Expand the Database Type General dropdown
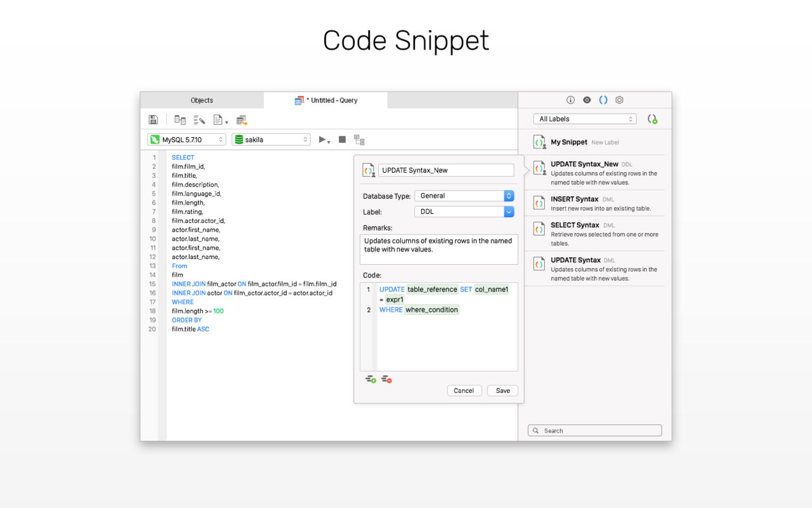This screenshot has width=812, height=508. pos(464,196)
